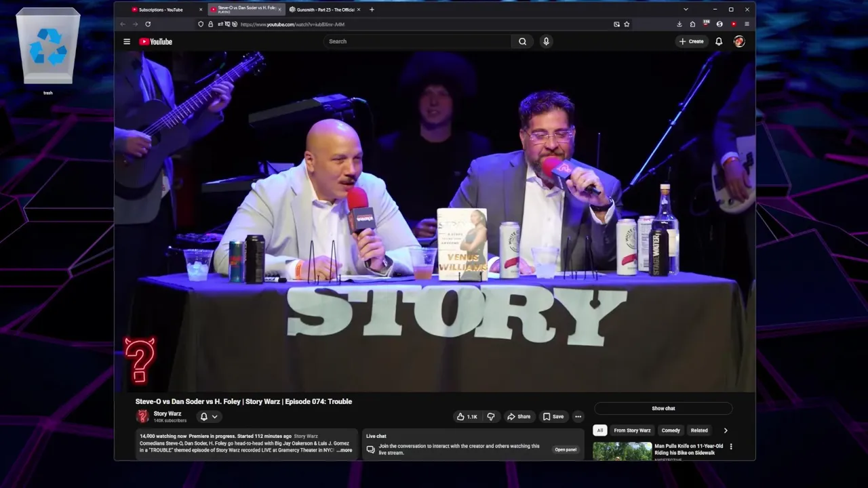868x488 pixels.
Task: Click the red question mark overlay
Action: [140, 361]
